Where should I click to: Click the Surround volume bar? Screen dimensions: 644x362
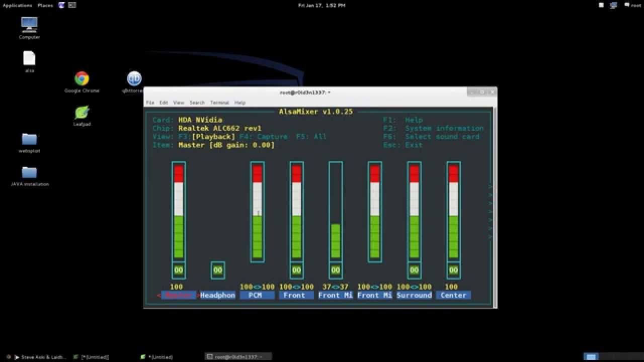tap(414, 212)
